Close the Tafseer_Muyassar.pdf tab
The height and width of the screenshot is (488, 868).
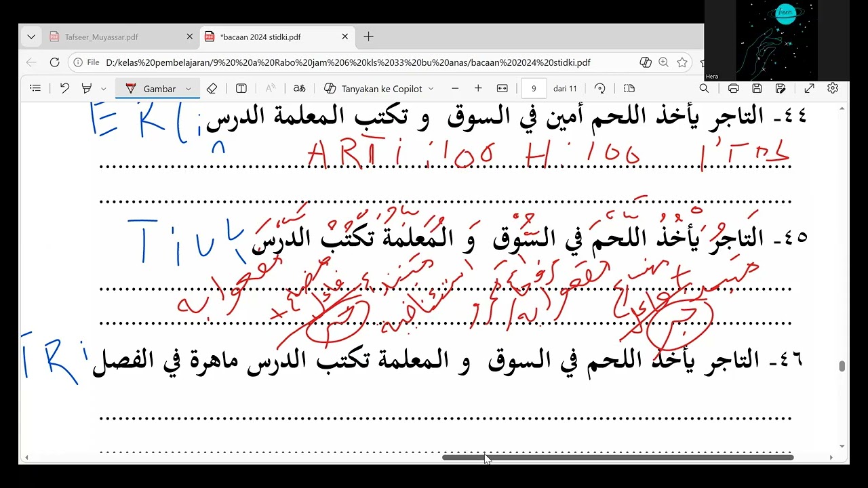(190, 37)
